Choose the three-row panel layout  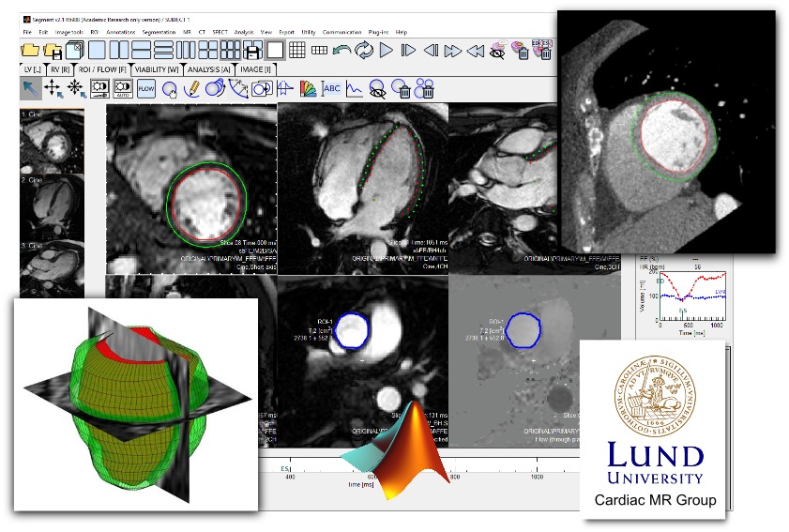point(163,51)
